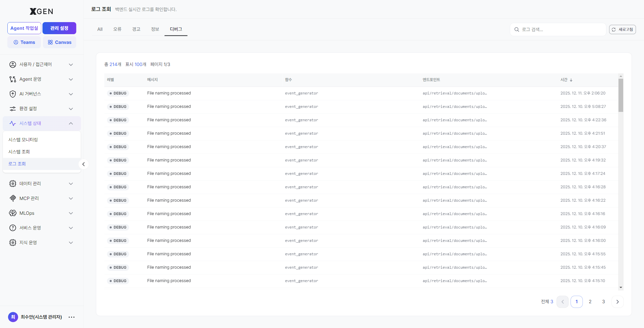Sort logs by 시간 column arrow

tap(571, 80)
